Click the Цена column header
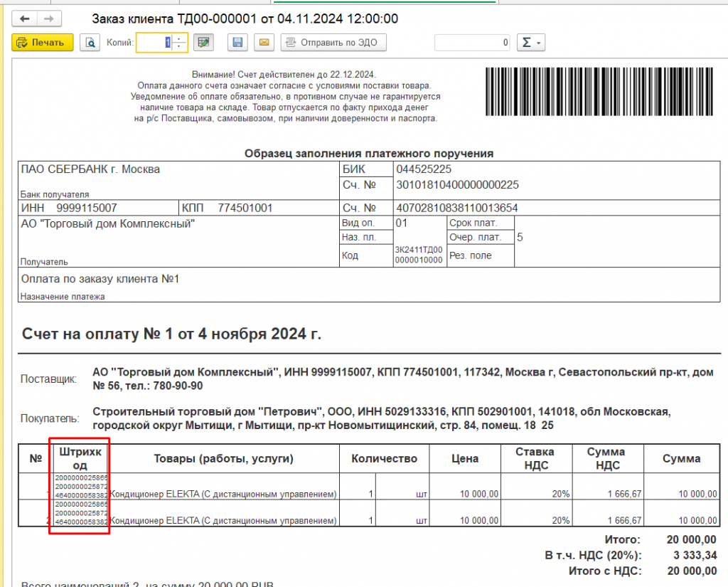 point(465,459)
